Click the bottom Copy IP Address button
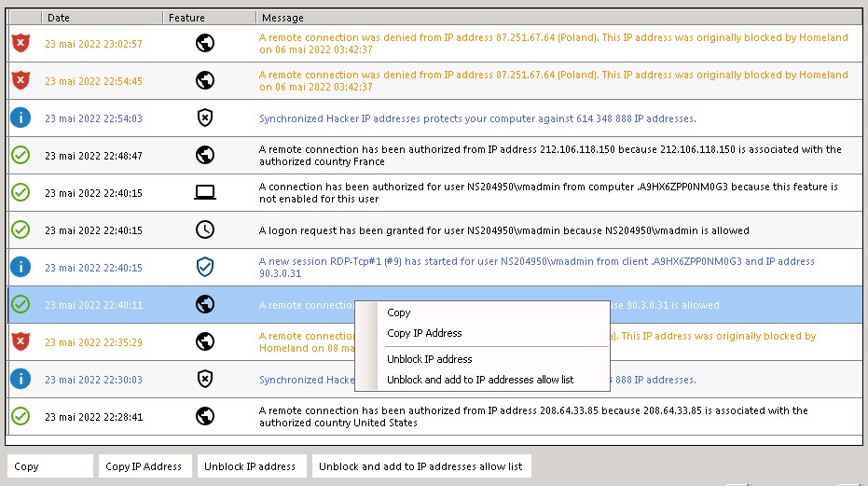The image size is (868, 486). (145, 466)
